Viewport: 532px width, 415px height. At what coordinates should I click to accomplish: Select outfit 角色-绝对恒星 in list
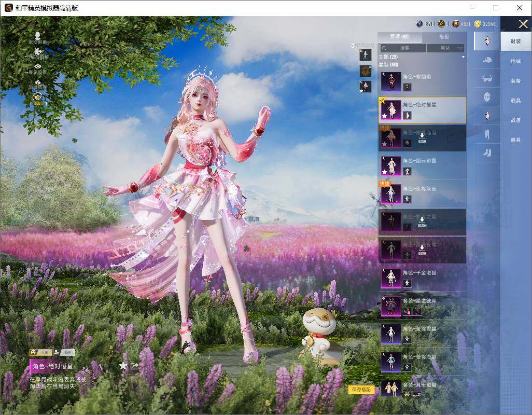pos(422,110)
